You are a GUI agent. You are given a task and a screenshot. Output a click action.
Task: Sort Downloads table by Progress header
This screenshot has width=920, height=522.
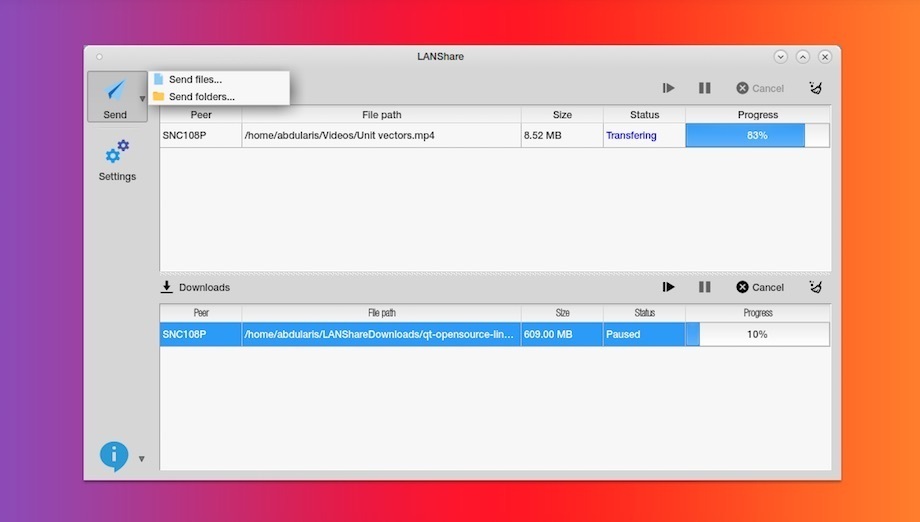(757, 313)
